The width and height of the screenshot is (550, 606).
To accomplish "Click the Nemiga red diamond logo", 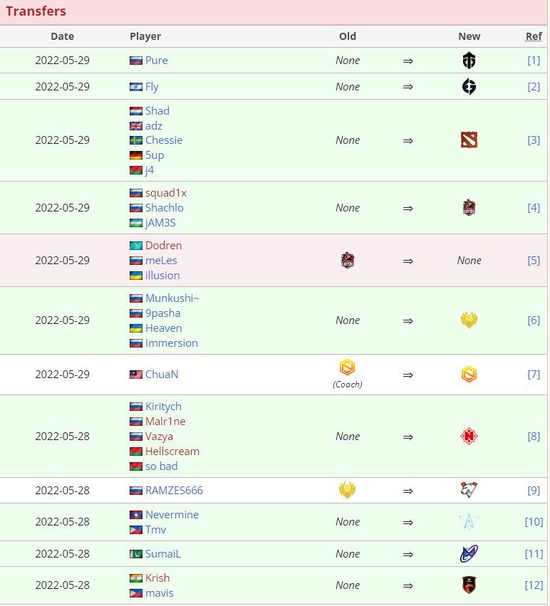I will (x=469, y=436).
